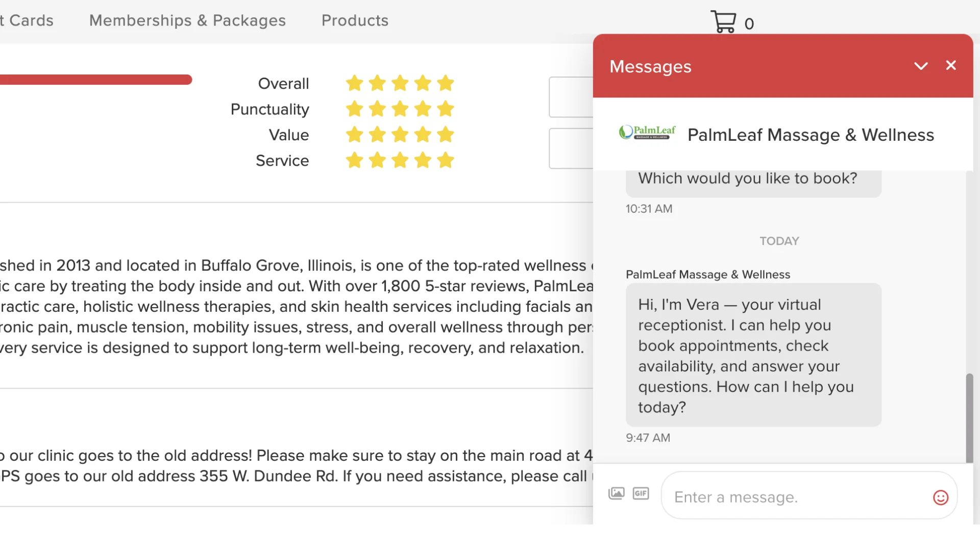Click the PalmLeaf Massage & Wellness header title
The height and width of the screenshot is (551, 980).
pos(811,135)
